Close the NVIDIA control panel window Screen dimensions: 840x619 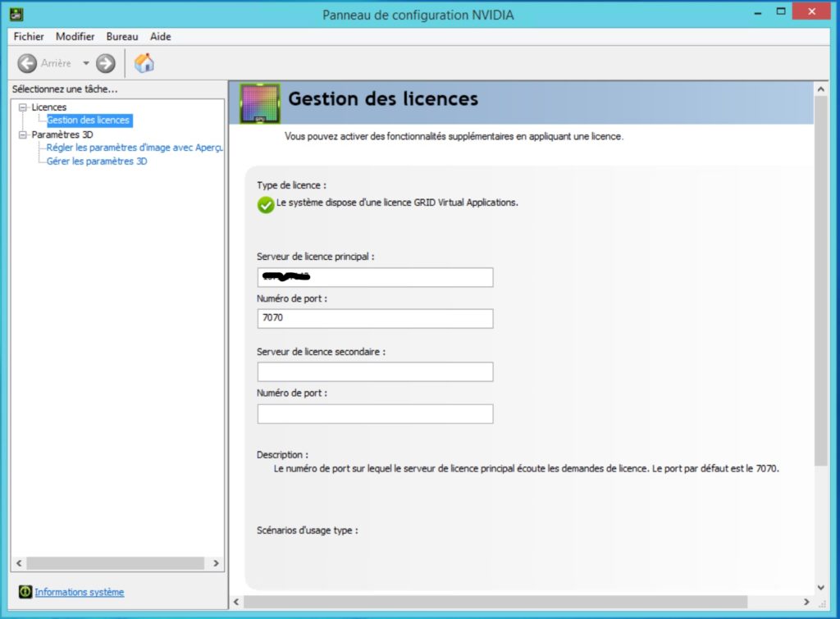point(811,11)
